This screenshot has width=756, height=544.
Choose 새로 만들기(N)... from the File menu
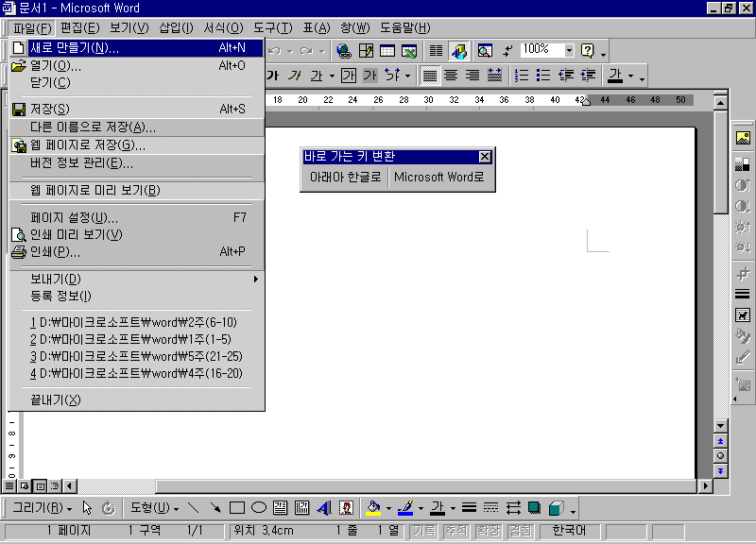pos(136,48)
